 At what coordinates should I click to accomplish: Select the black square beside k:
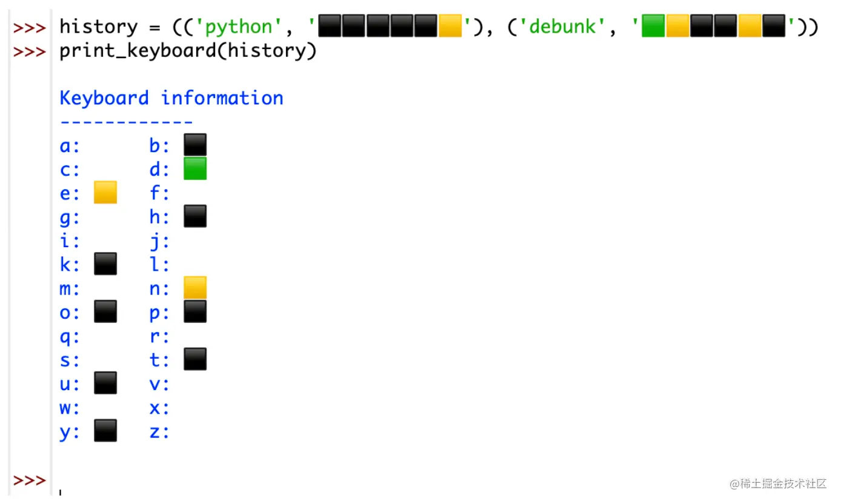[105, 264]
